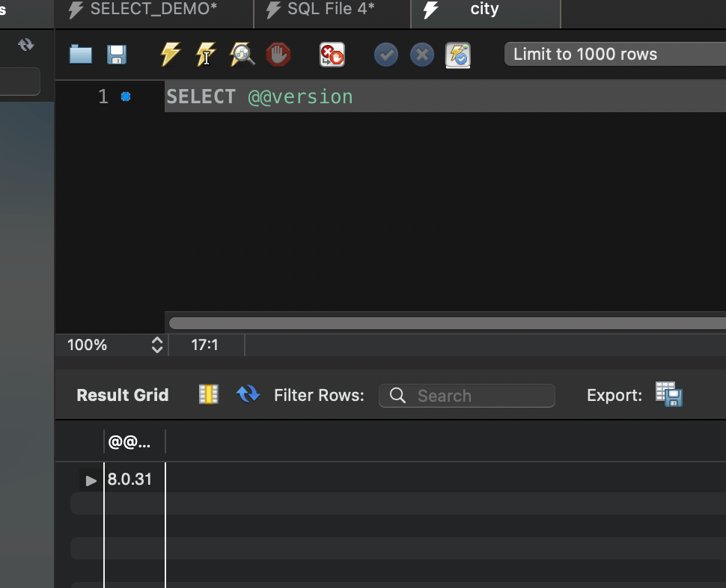The height and width of the screenshot is (588, 726).
Task: Toggle autocommit mode button
Action: pos(458,55)
